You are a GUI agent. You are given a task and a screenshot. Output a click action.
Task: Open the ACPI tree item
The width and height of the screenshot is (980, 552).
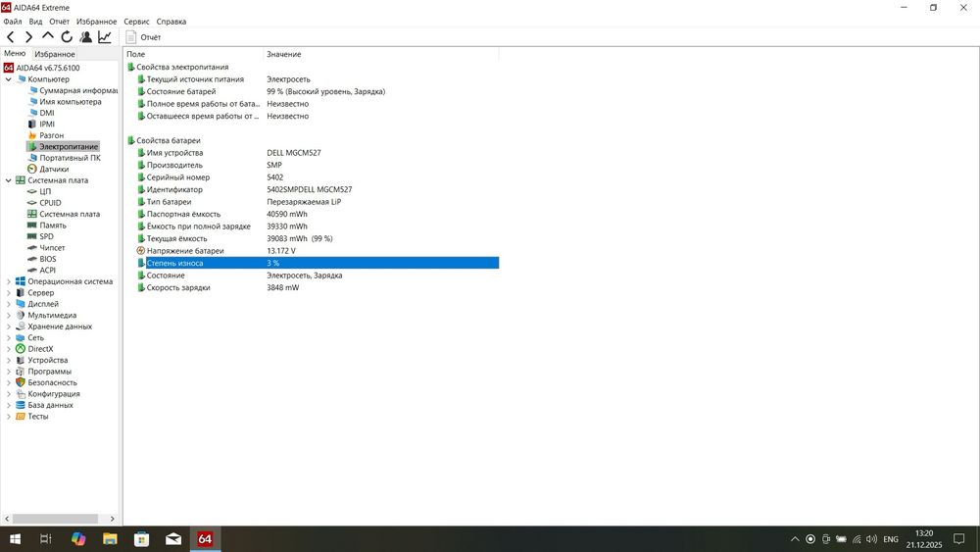[x=47, y=271]
